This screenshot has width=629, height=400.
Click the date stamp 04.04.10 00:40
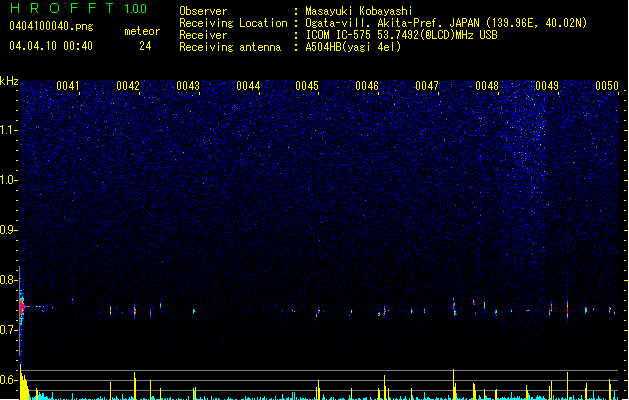pyautogui.click(x=51, y=46)
